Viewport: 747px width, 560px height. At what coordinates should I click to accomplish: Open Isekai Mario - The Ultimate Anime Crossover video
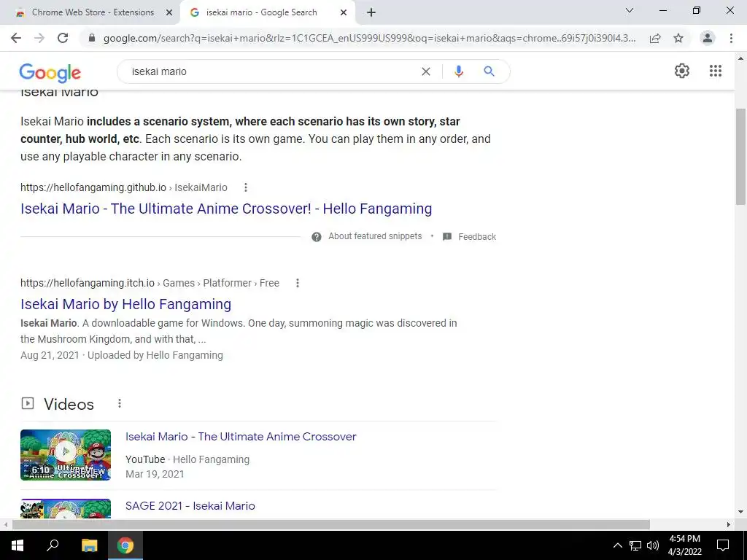tap(241, 437)
